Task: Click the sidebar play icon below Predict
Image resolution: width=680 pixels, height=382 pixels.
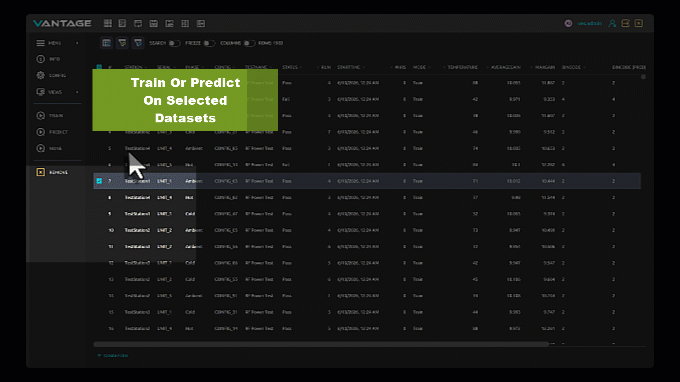Action: (40, 148)
